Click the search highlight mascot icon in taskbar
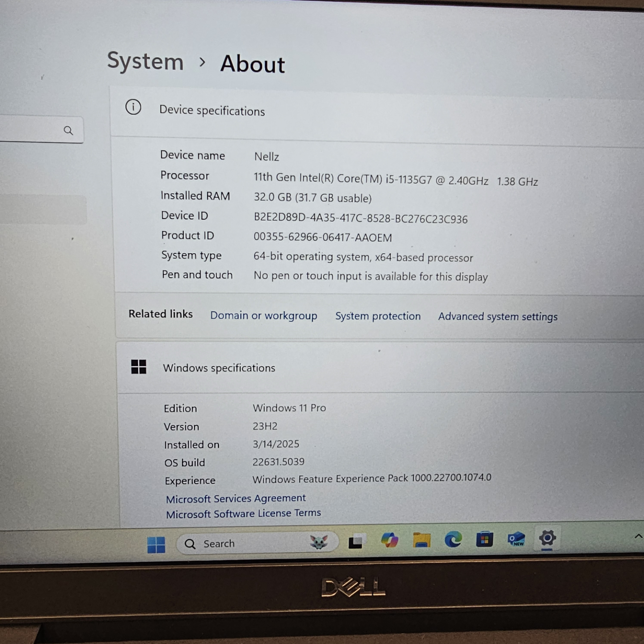Viewport: 644px width, 644px height. 319,542
